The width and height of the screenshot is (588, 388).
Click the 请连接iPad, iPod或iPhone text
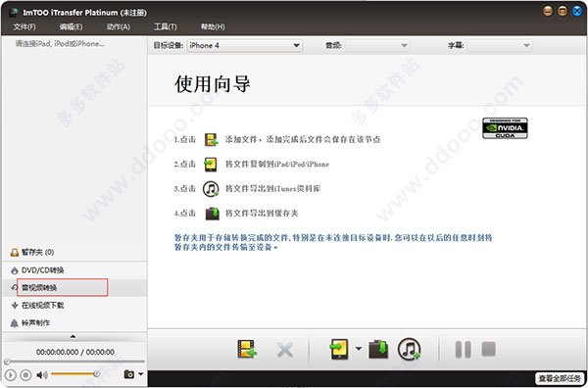point(60,44)
